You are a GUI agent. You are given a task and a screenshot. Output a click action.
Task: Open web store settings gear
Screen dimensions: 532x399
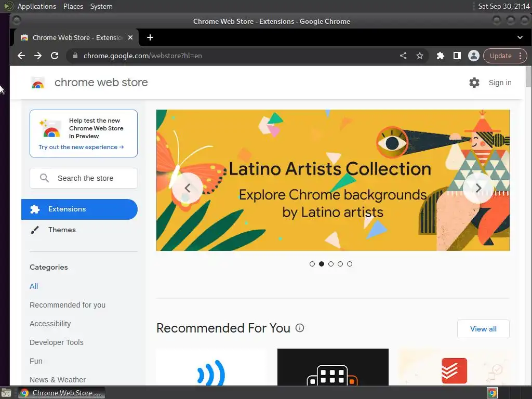pos(474,83)
